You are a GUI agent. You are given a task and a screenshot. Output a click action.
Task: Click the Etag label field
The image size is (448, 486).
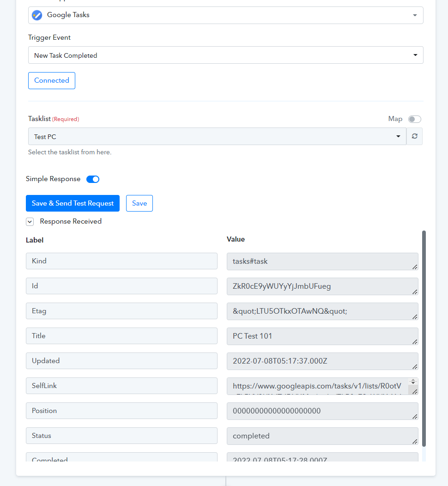pyautogui.click(x=122, y=311)
